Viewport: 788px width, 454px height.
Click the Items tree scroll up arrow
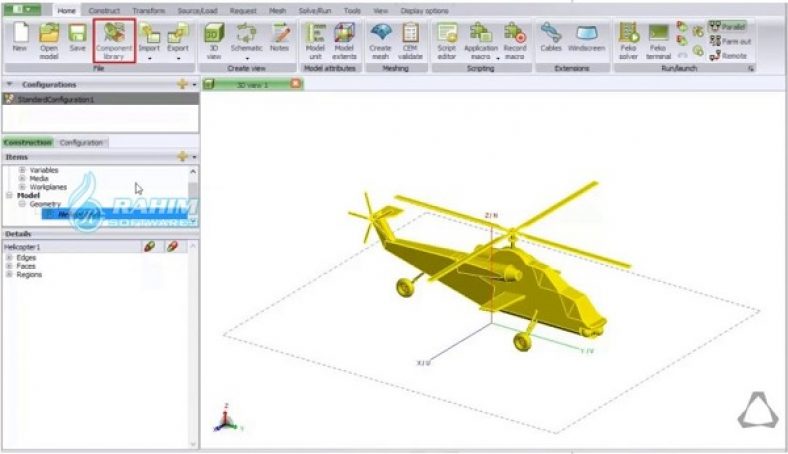point(193,171)
